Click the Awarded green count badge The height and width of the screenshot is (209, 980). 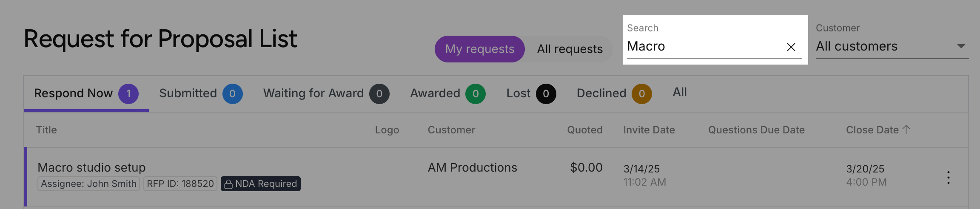476,94
